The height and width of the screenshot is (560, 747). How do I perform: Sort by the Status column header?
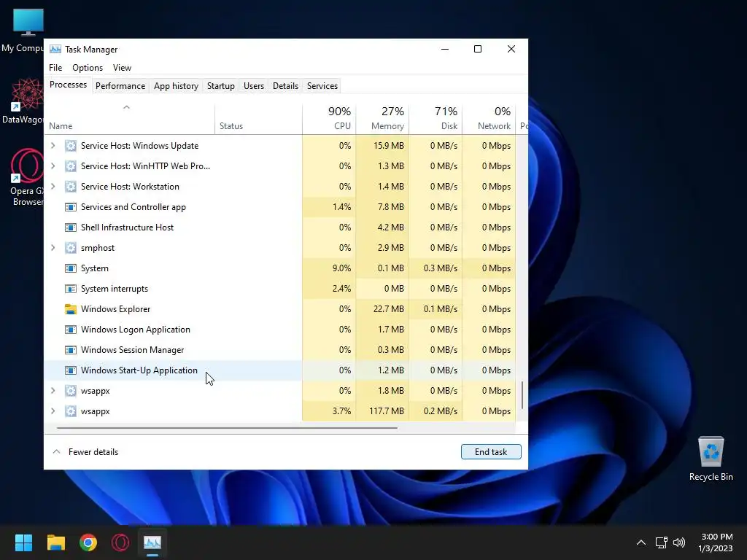pyautogui.click(x=258, y=119)
